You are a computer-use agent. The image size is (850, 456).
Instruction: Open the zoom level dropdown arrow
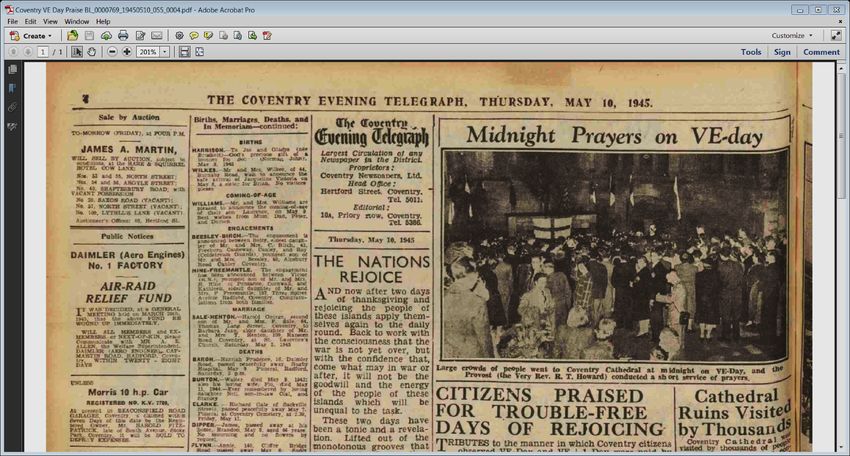(165, 52)
